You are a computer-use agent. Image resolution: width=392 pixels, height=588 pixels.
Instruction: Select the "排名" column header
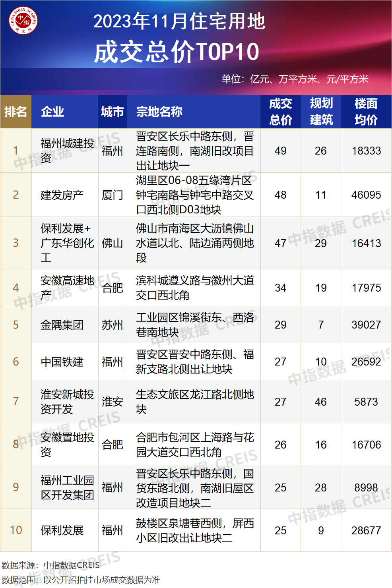[x=16, y=112]
